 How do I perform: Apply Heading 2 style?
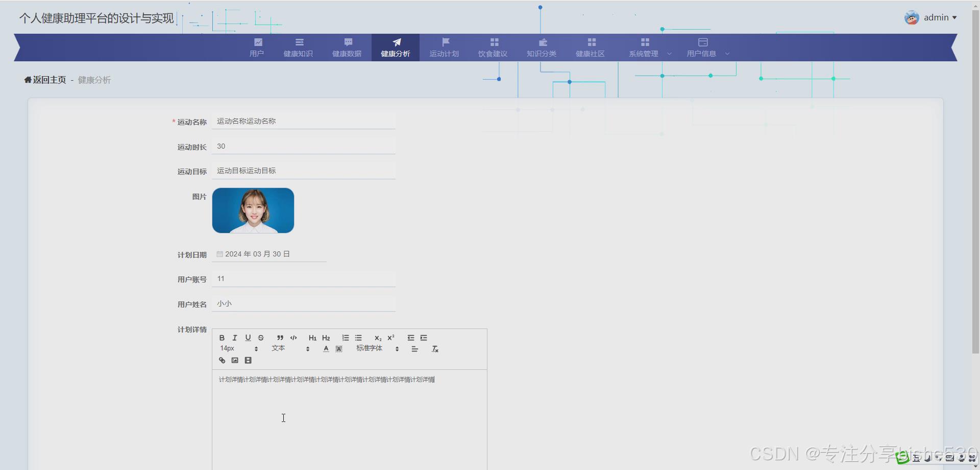[326, 338]
